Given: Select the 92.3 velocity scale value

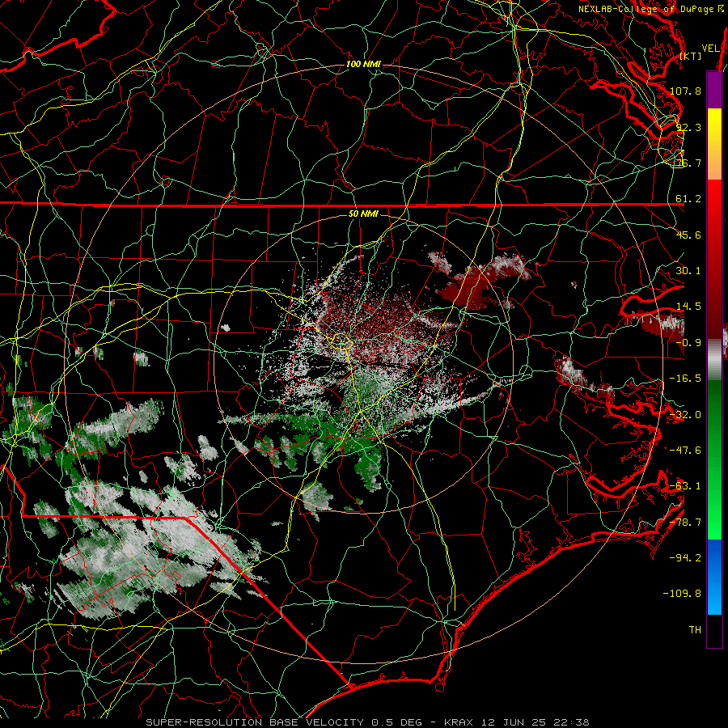Looking at the screenshot, I should coord(688,127).
